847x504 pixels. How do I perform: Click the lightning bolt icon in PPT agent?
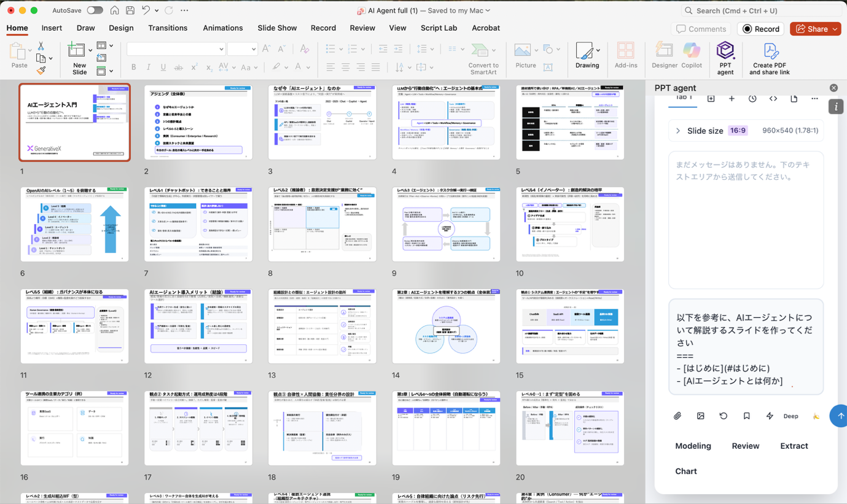point(770,416)
